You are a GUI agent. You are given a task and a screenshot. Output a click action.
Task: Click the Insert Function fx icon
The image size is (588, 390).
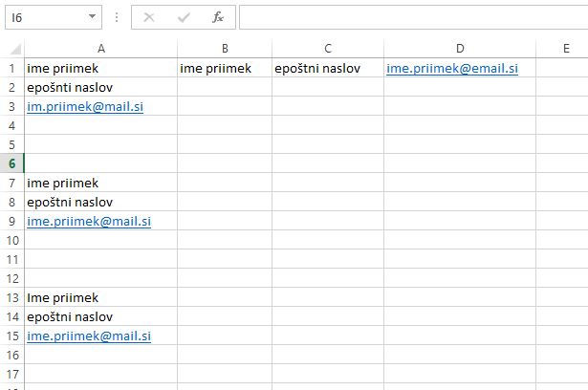click(218, 17)
